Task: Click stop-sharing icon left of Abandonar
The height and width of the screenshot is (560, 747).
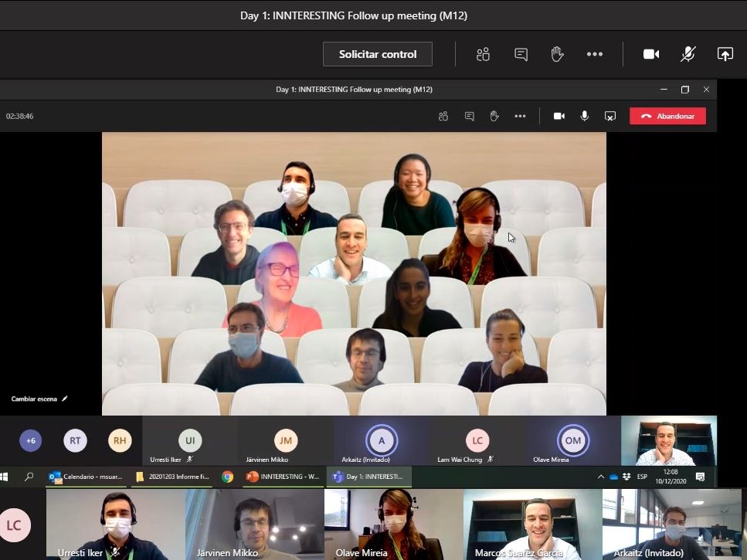Action: [x=609, y=117]
